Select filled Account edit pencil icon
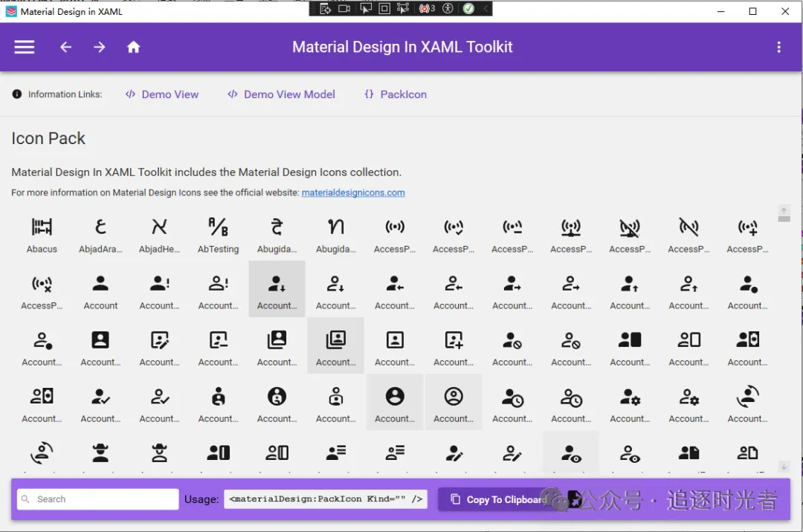Screen dimensions: 803x532 click(454, 451)
